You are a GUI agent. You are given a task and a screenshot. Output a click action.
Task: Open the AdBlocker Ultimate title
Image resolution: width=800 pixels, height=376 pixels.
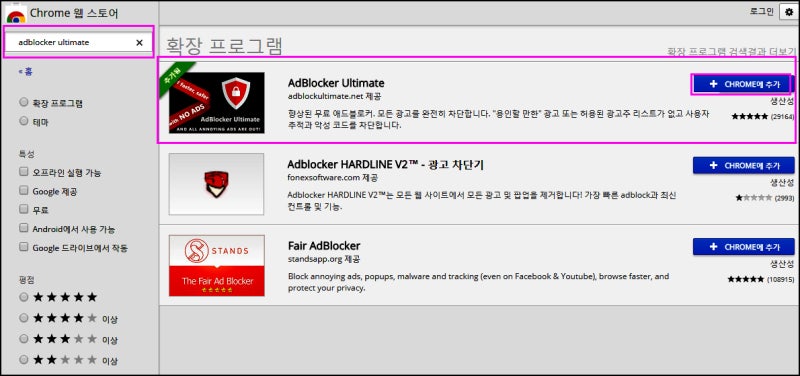click(x=336, y=83)
